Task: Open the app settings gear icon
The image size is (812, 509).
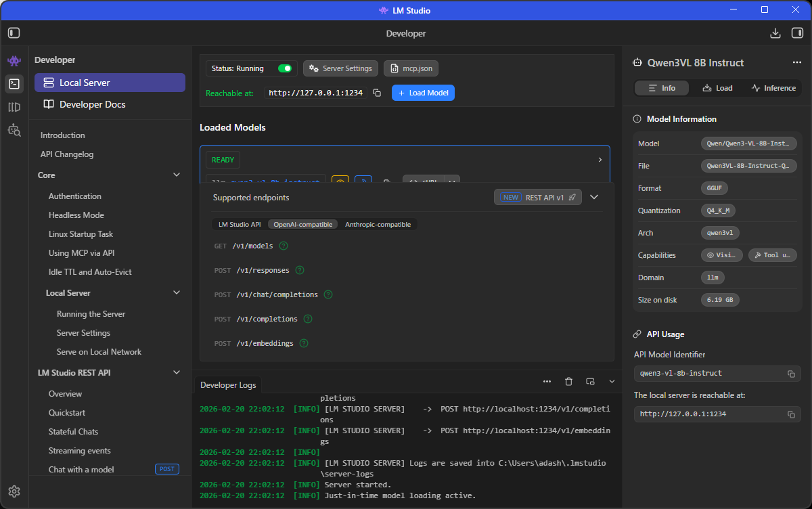Action: pos(14,491)
